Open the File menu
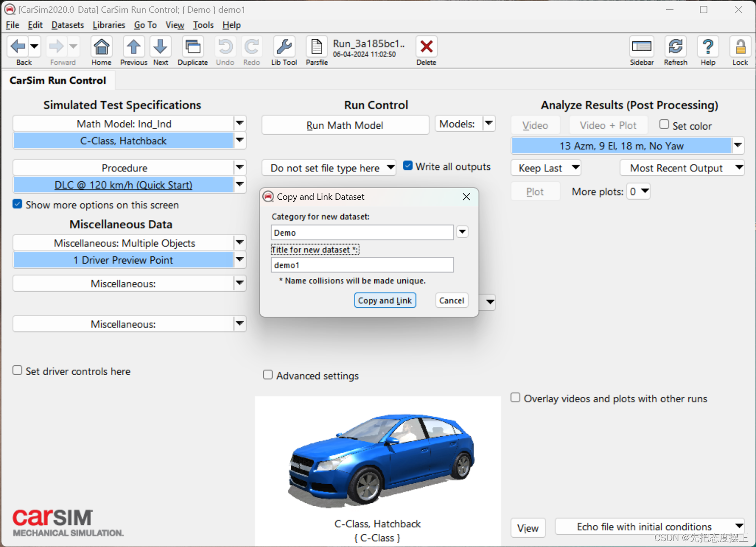756x547 pixels. 12,25
